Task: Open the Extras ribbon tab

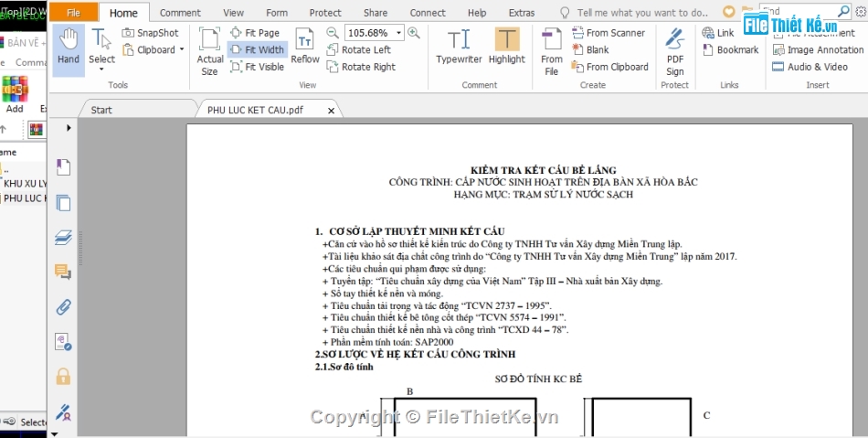Action: (522, 12)
